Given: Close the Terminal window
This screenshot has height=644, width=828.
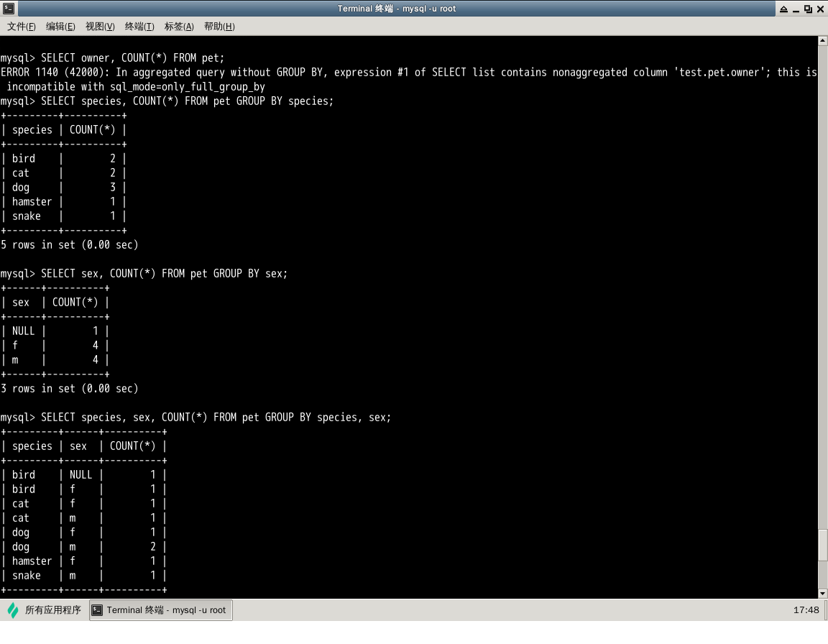Looking at the screenshot, I should (x=820, y=9).
